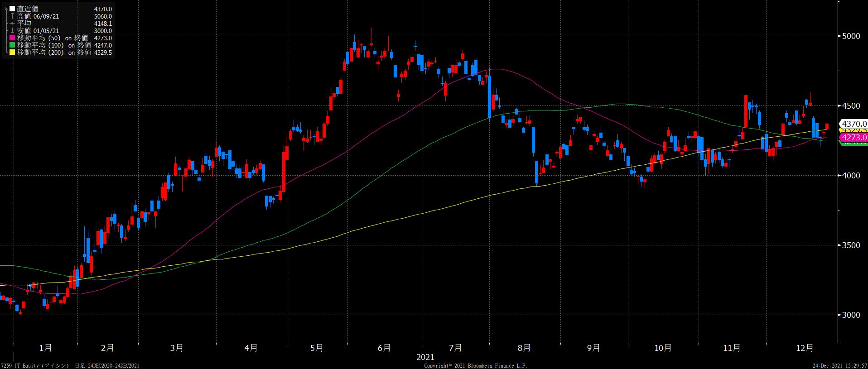Click the 12月 label on the time axis
The width and height of the screenshot is (868, 369).
pos(804,348)
